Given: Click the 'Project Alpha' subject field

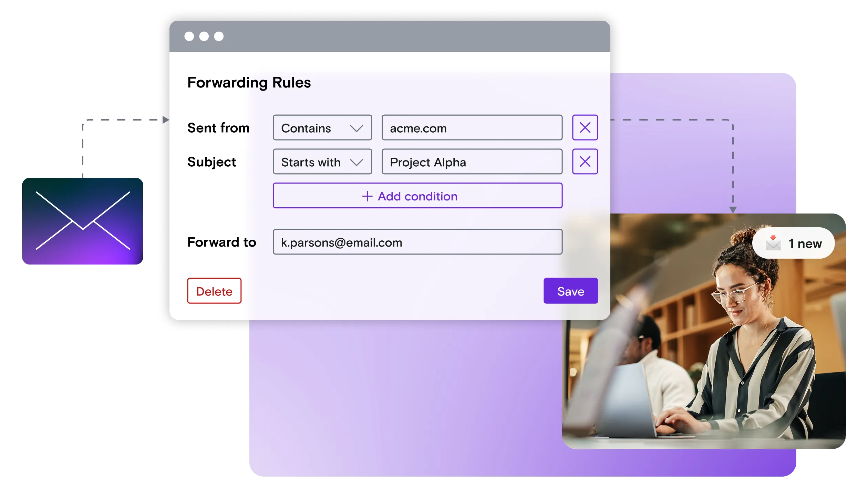Looking at the screenshot, I should coord(472,162).
